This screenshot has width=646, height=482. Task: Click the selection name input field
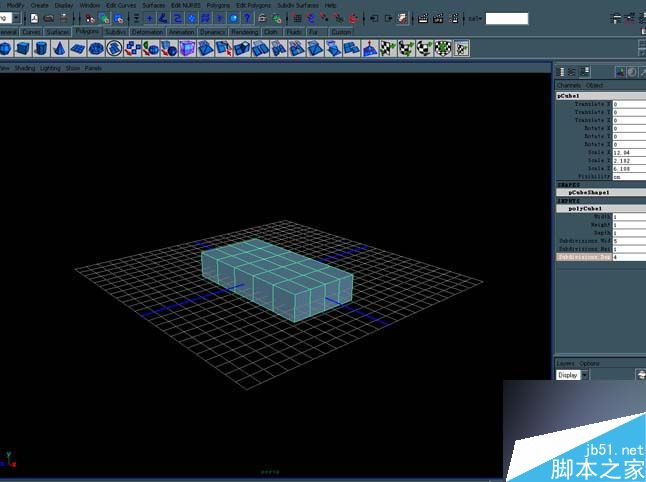pyautogui.click(x=507, y=19)
